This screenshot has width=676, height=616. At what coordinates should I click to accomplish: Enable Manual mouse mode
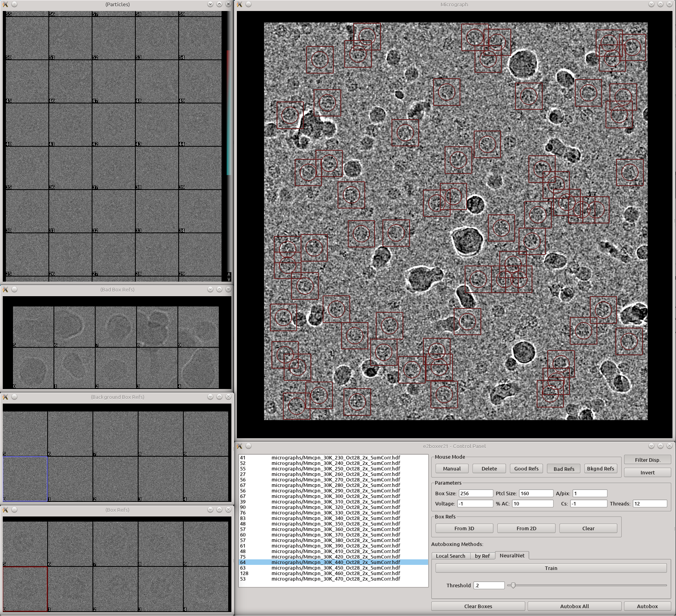pyautogui.click(x=452, y=468)
